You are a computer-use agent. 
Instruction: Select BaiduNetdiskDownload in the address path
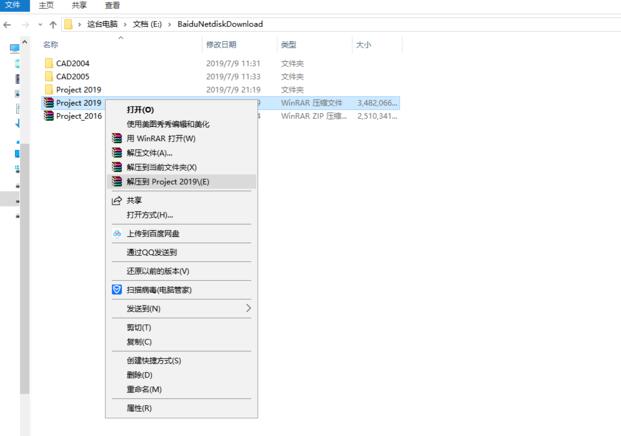click(x=220, y=24)
